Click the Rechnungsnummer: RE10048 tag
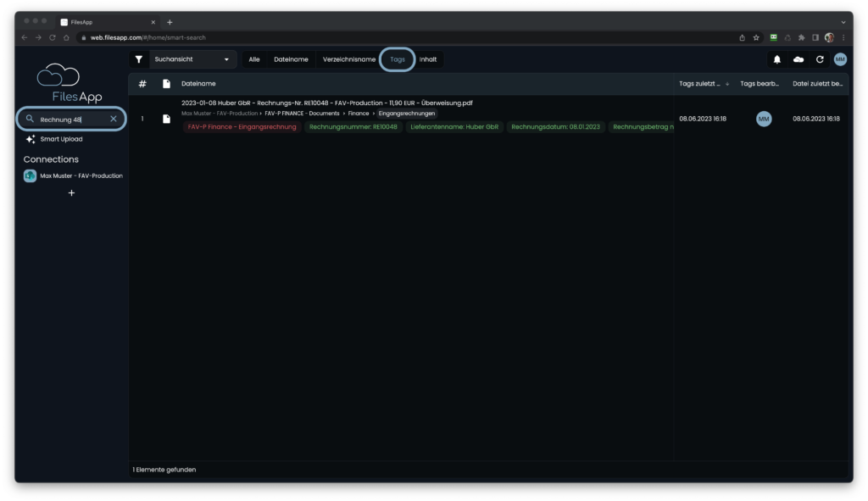This screenshot has width=868, height=501. point(353,126)
